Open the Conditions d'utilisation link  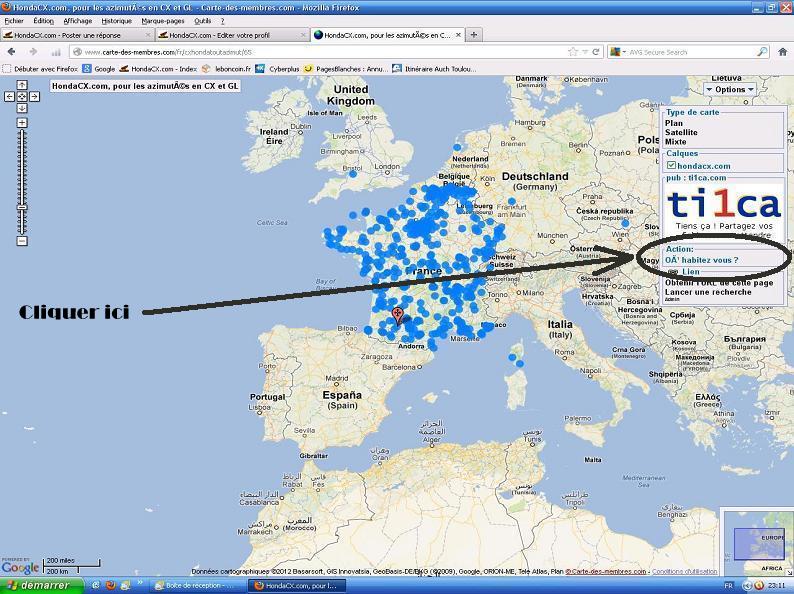click(x=684, y=571)
